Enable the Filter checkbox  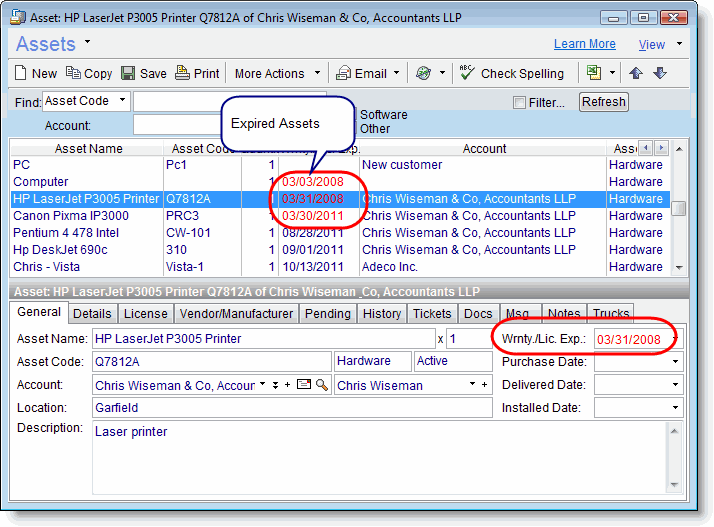(x=518, y=102)
